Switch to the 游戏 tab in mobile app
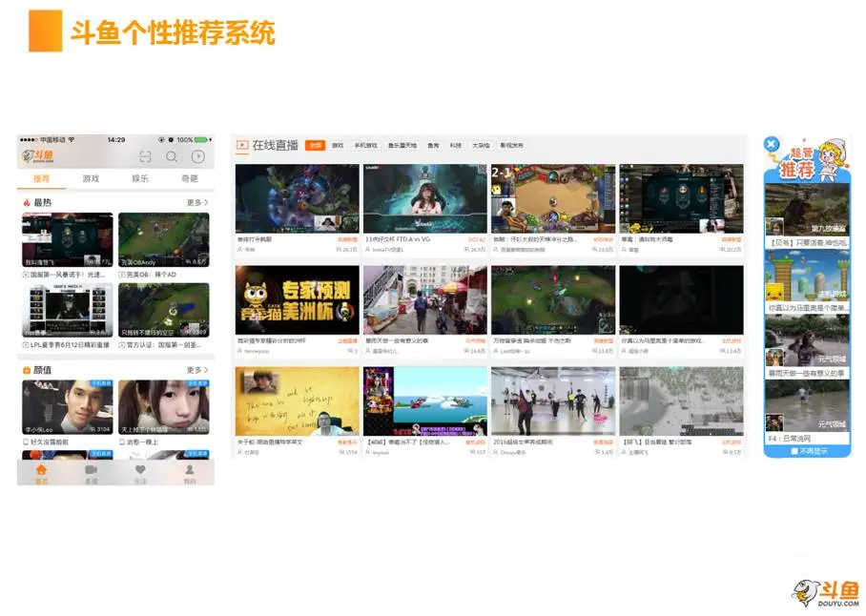The height and width of the screenshot is (616, 866). click(x=91, y=178)
